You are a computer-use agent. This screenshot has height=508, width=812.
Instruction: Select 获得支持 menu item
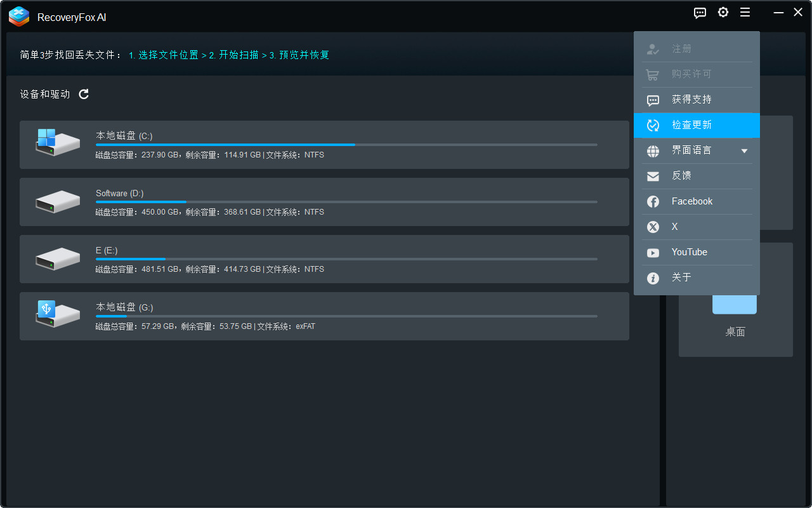[691, 100]
